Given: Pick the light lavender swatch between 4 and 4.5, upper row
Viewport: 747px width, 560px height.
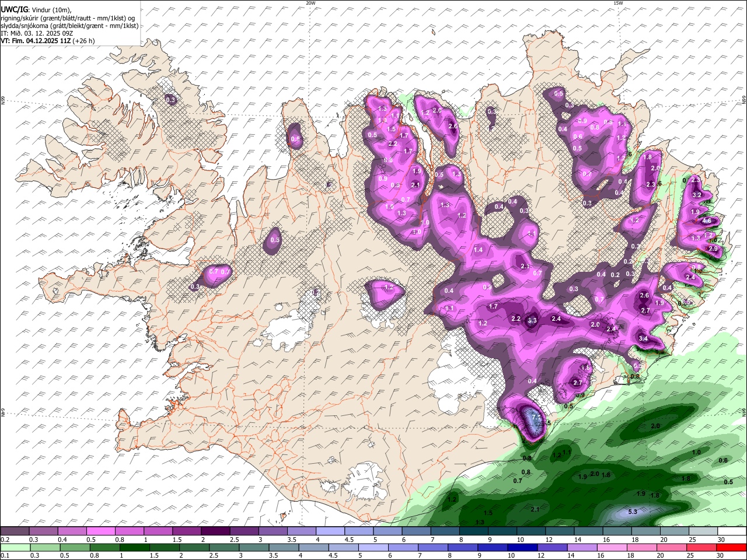Looking at the screenshot, I should [x=329, y=531].
